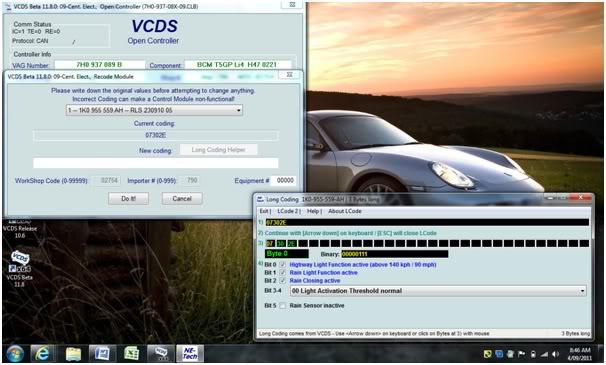Select byte cell 07 in LCode
The image size is (606, 365).
click(x=270, y=244)
